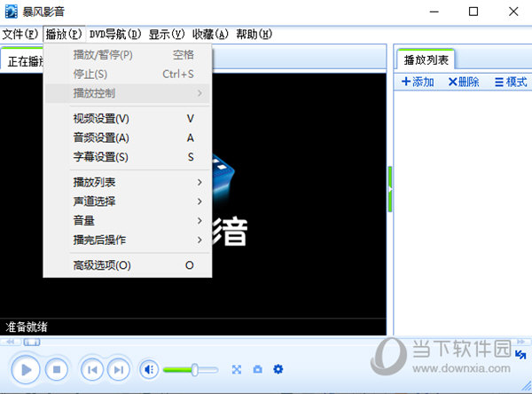Choose 视频设置(V) menu entry
Image resolution: width=532 pixels, height=394 pixels.
[128, 119]
